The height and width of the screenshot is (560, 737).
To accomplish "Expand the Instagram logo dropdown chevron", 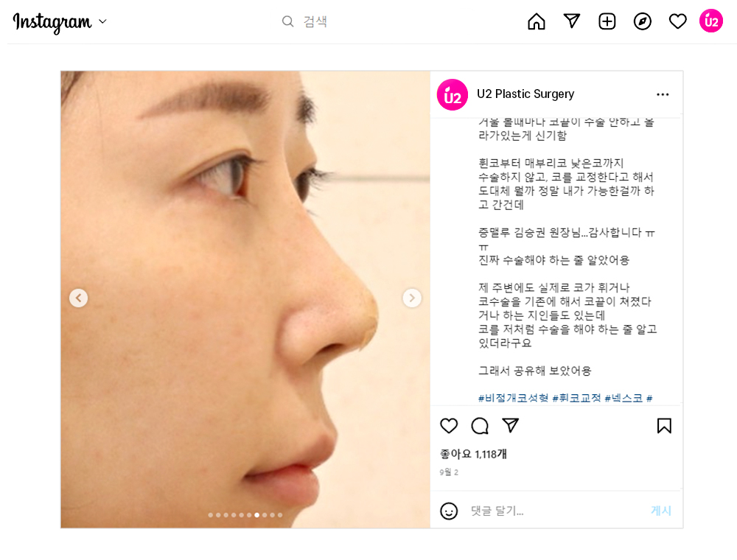I will pyautogui.click(x=103, y=21).
